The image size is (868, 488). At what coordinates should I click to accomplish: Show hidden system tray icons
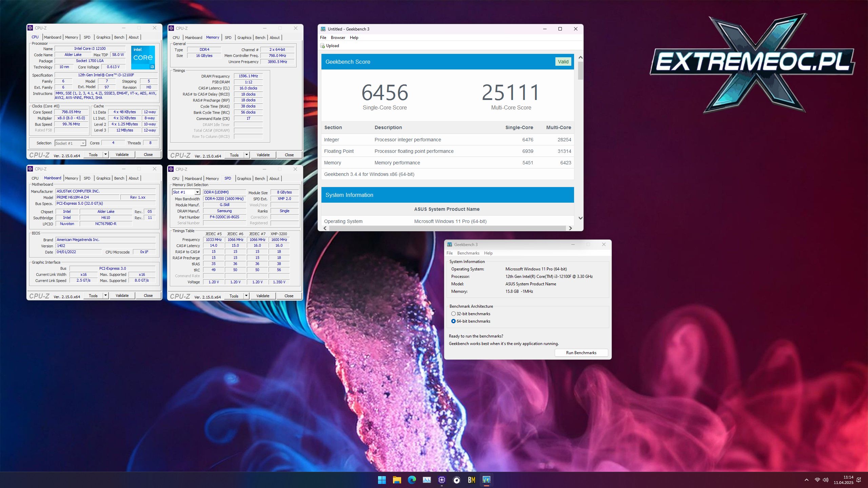[807, 480]
